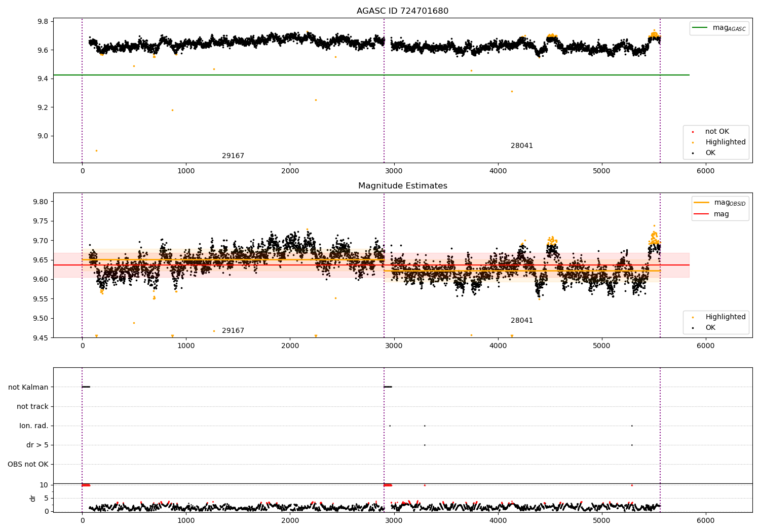Click the 29167 obsid label in middle plot
Screen dimensions: 760x532
[x=233, y=331]
